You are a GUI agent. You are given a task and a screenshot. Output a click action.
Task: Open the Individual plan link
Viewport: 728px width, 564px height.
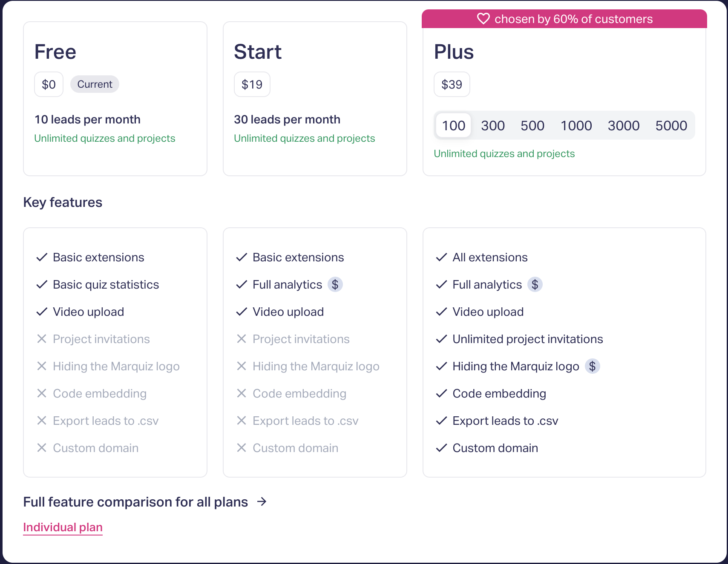coord(63,527)
